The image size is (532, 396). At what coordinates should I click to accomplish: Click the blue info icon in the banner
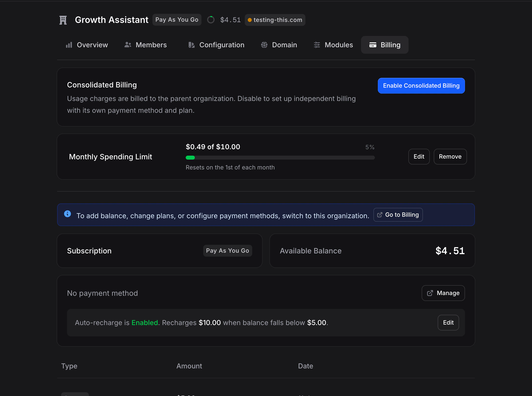click(67, 214)
